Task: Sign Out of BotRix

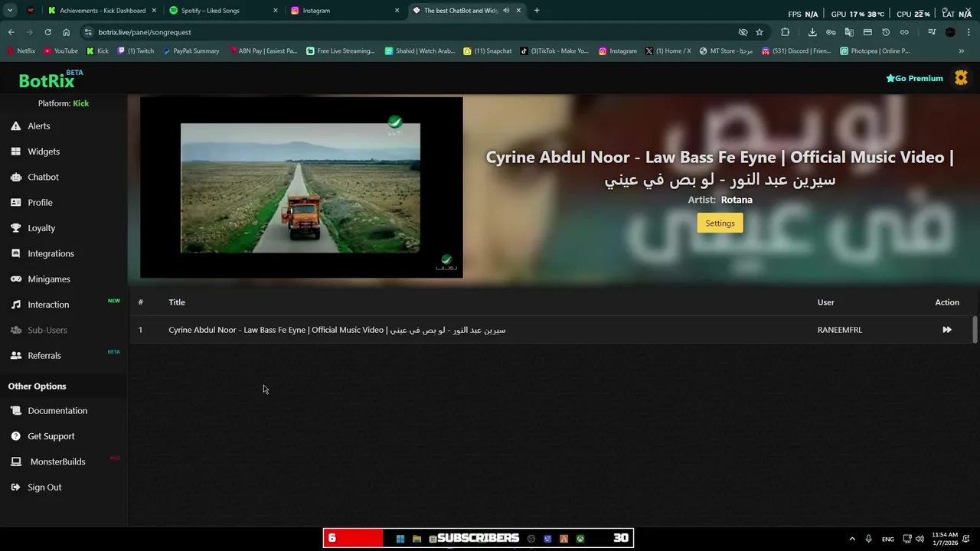Action: [44, 487]
